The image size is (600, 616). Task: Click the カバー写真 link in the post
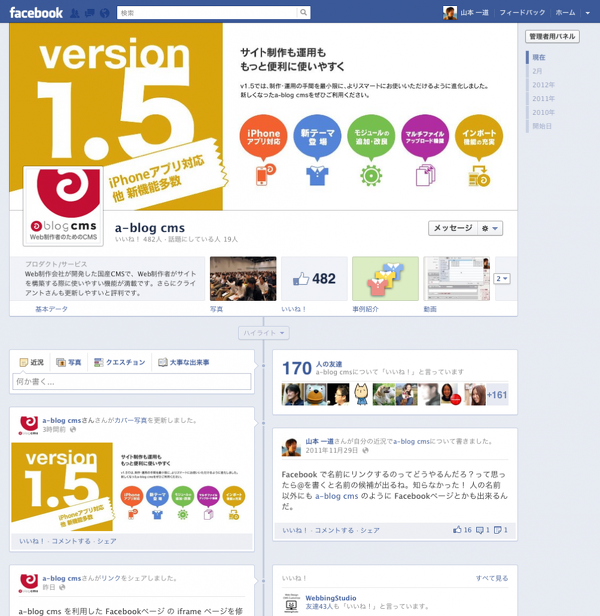click(x=130, y=420)
